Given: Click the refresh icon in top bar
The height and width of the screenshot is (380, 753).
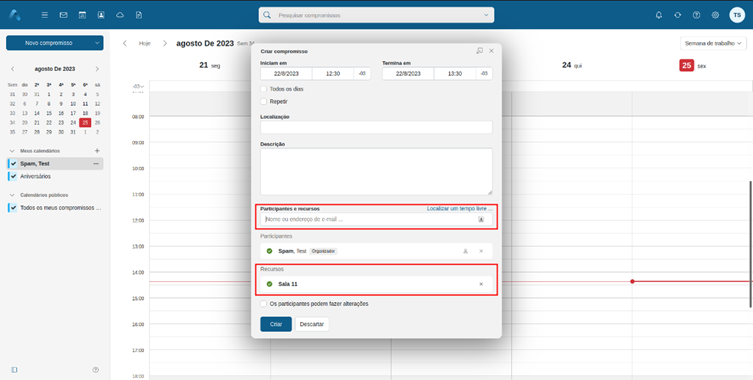Looking at the screenshot, I should coord(678,15).
